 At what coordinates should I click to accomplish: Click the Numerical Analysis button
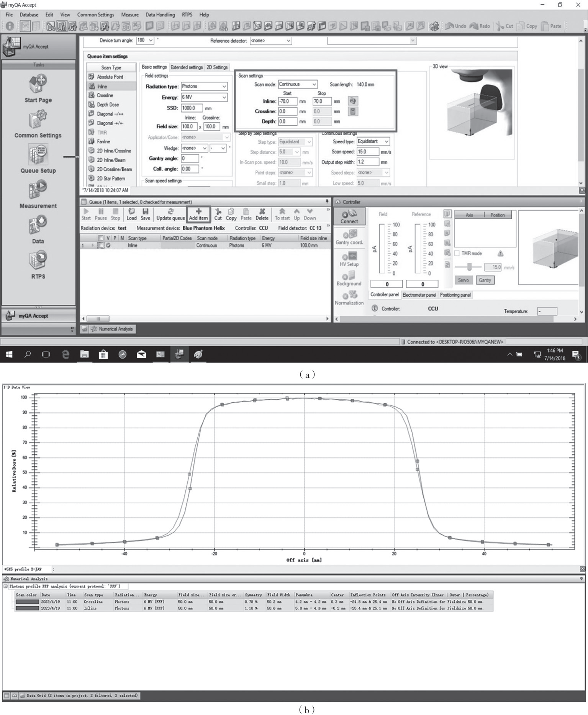click(112, 329)
